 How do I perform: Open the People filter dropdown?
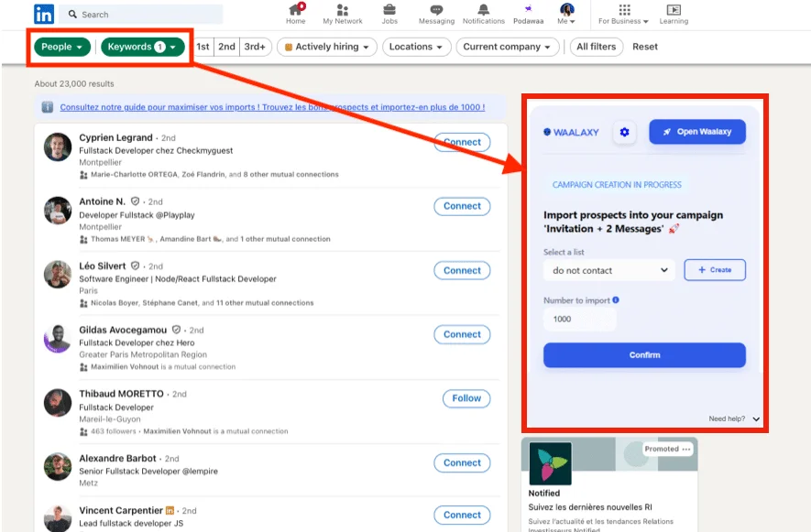click(x=62, y=47)
